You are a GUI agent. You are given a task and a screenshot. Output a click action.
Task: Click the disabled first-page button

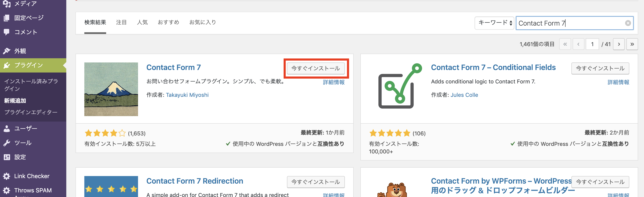(x=565, y=44)
